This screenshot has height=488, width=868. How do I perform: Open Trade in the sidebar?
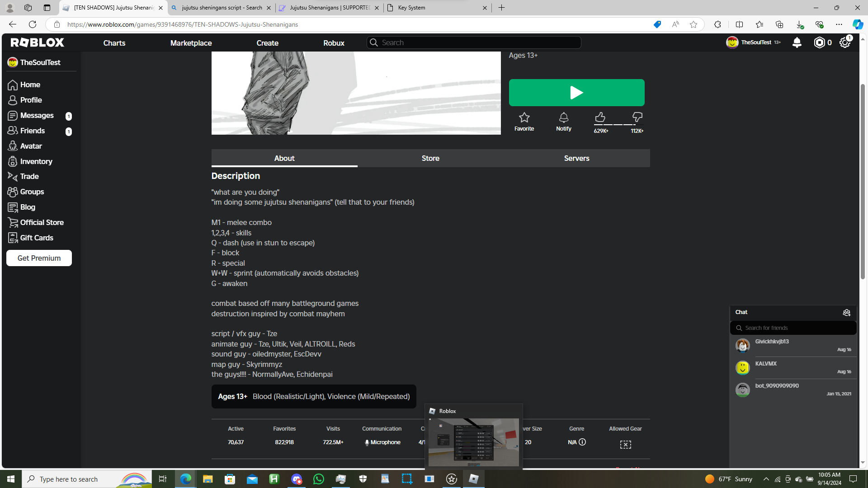[x=29, y=176]
